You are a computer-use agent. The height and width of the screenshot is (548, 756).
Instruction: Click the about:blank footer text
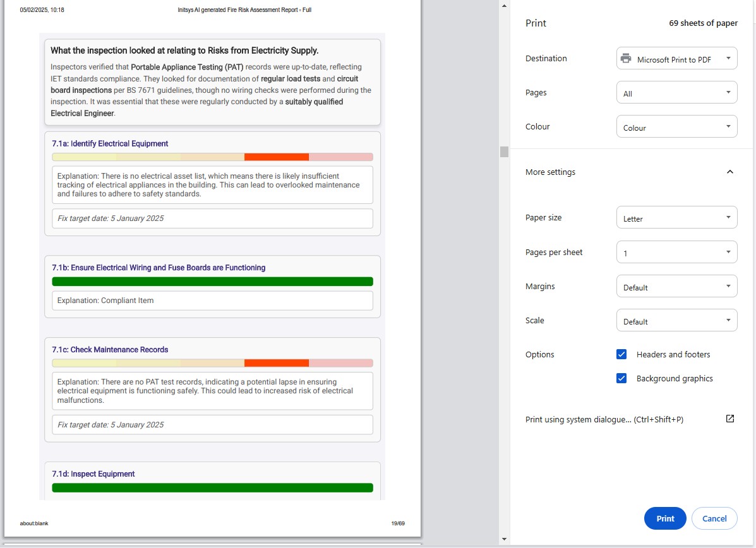click(x=34, y=523)
